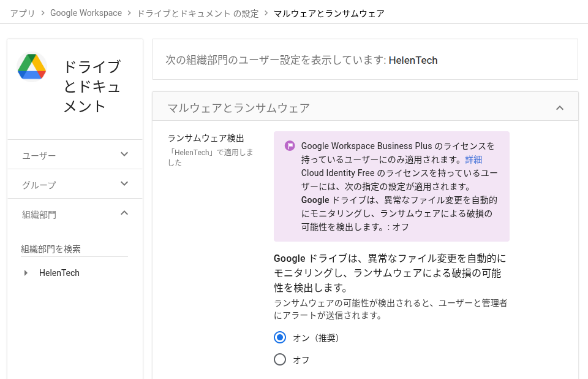
Task: Click the マルウェアとランサムウェア section header title
Action: (x=239, y=108)
